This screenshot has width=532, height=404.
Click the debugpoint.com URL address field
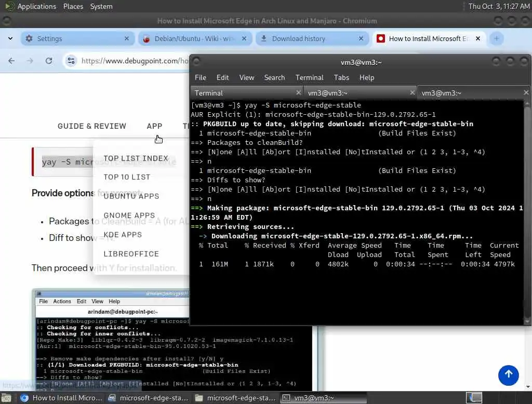click(135, 61)
